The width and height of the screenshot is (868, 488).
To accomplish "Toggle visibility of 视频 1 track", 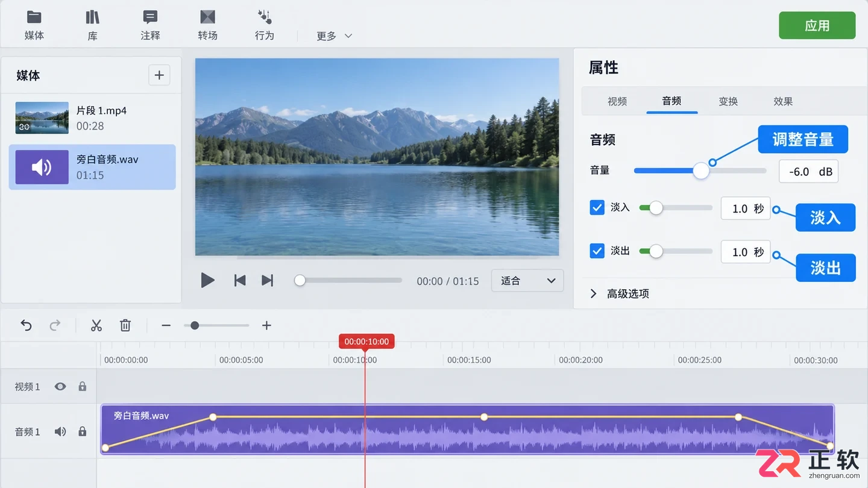I will pos(60,386).
